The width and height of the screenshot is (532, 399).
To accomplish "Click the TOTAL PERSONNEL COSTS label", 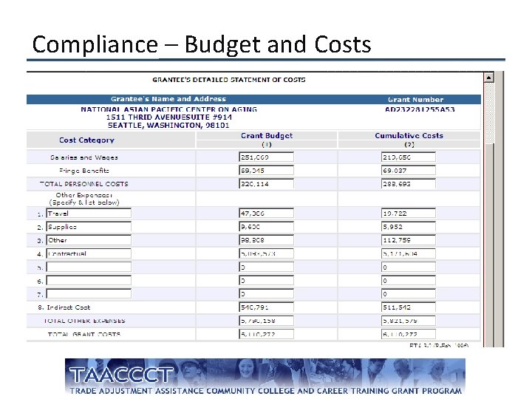I will [x=83, y=184].
